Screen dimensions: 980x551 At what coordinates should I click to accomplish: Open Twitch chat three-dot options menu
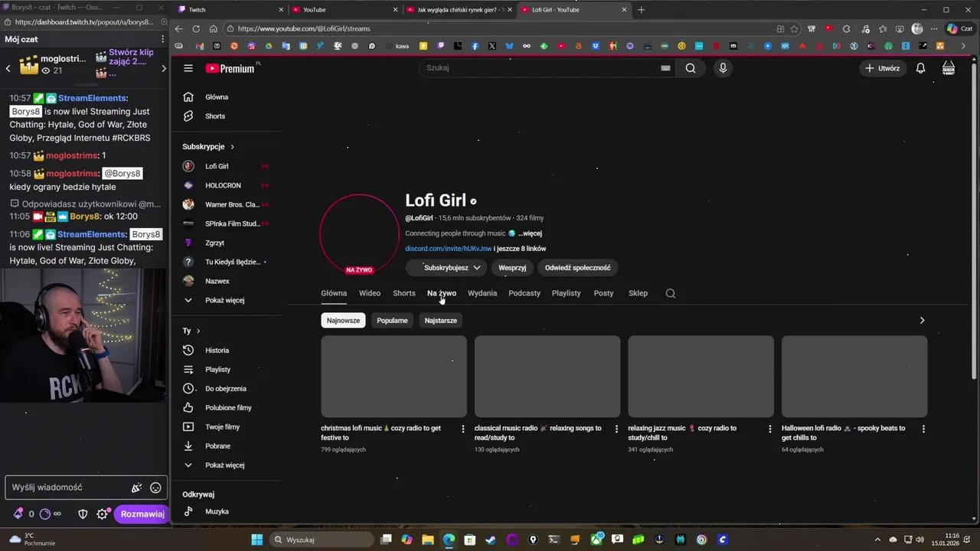pos(162,39)
